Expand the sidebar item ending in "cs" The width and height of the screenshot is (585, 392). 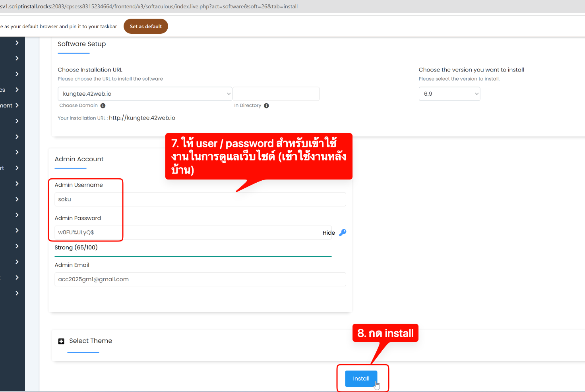(x=17, y=90)
